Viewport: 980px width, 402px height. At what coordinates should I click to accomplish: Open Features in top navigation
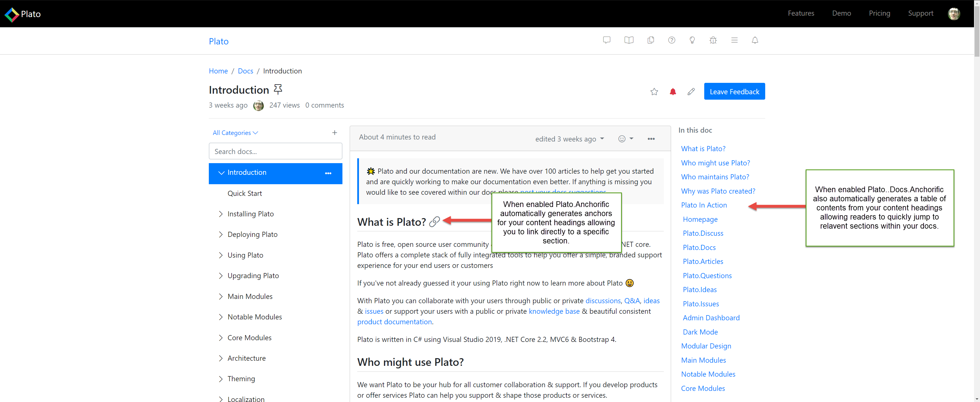pos(801,13)
